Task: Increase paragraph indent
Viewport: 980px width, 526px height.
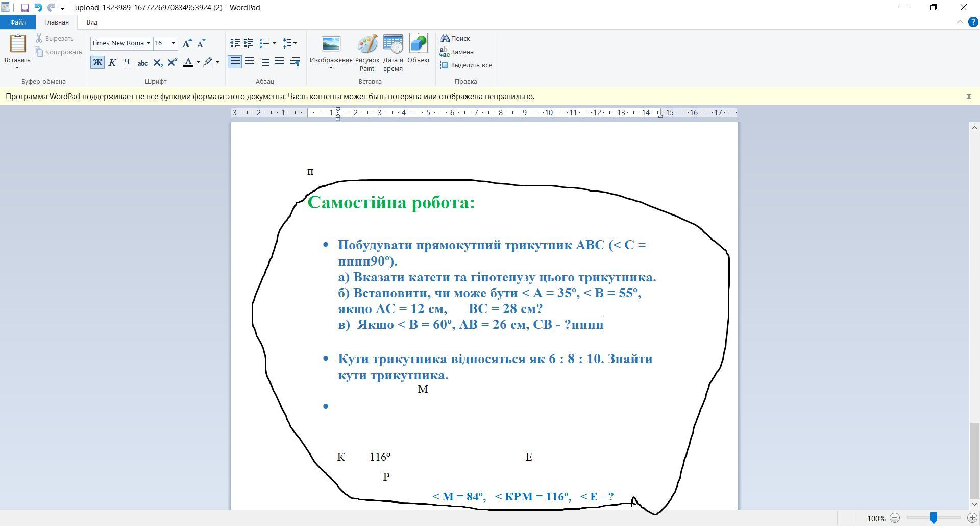Action: (249, 43)
